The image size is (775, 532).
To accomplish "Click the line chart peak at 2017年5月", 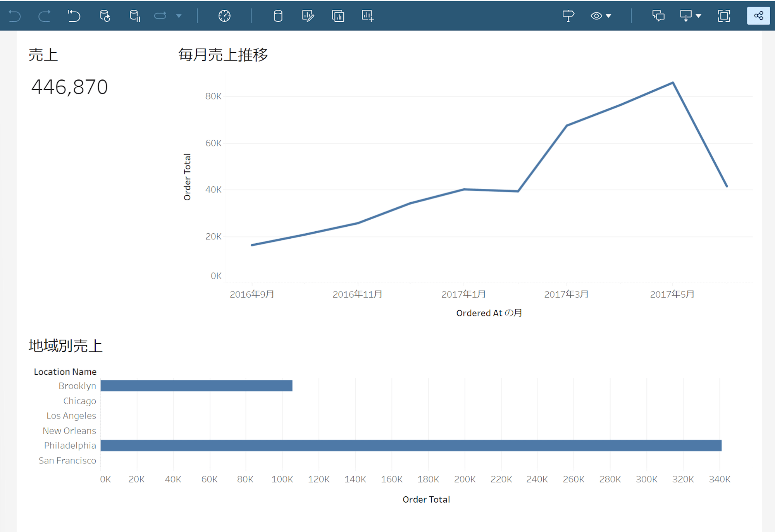I will click(x=673, y=83).
